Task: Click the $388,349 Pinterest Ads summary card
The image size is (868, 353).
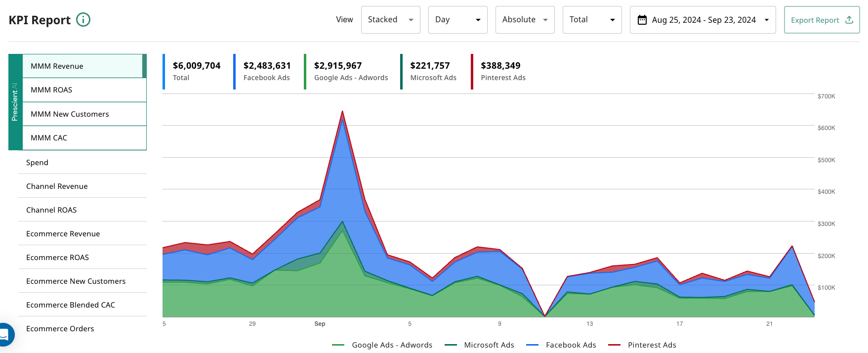Action: [499, 71]
